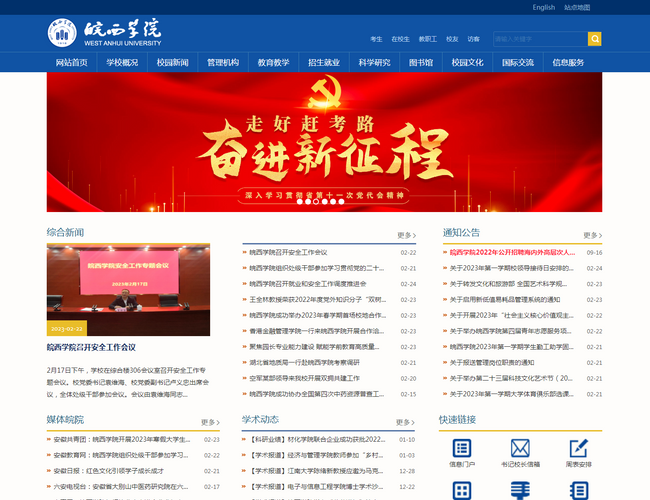Open 科学研究 nav menu item
Image resolution: width=650 pixels, height=500 pixels.
pyautogui.click(x=374, y=63)
